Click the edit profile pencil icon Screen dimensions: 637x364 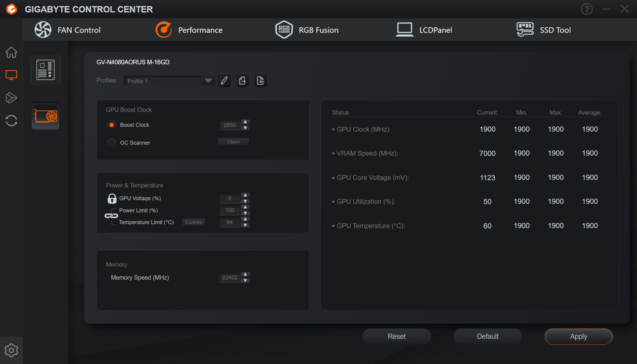click(224, 81)
